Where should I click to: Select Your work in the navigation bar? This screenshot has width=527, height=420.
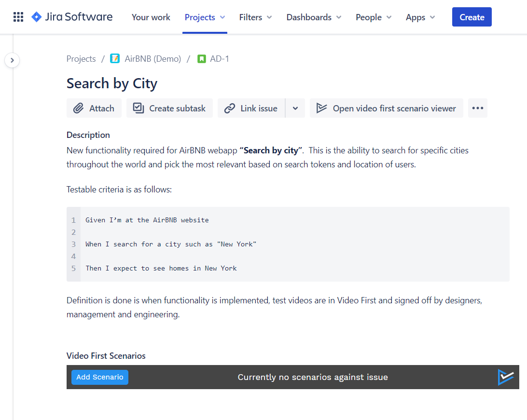coord(151,17)
